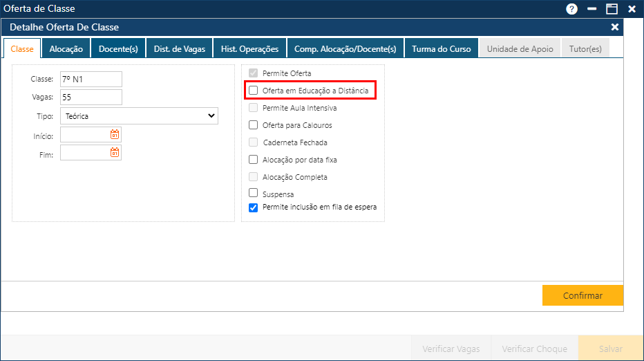Switch to the Alocação tab

pyautogui.click(x=66, y=49)
